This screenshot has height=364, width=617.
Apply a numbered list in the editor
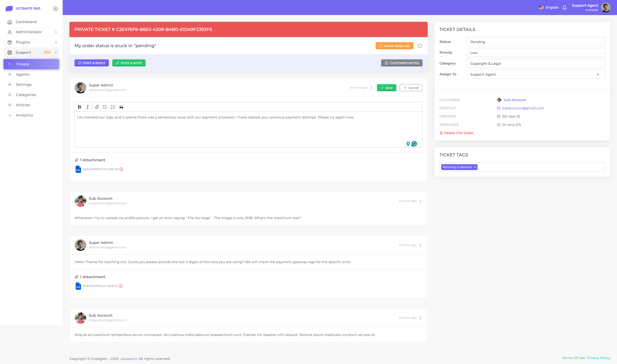[x=113, y=107]
